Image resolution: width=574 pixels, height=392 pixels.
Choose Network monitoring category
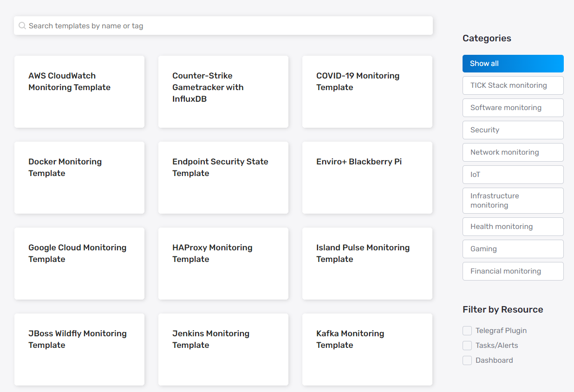pyautogui.click(x=513, y=152)
